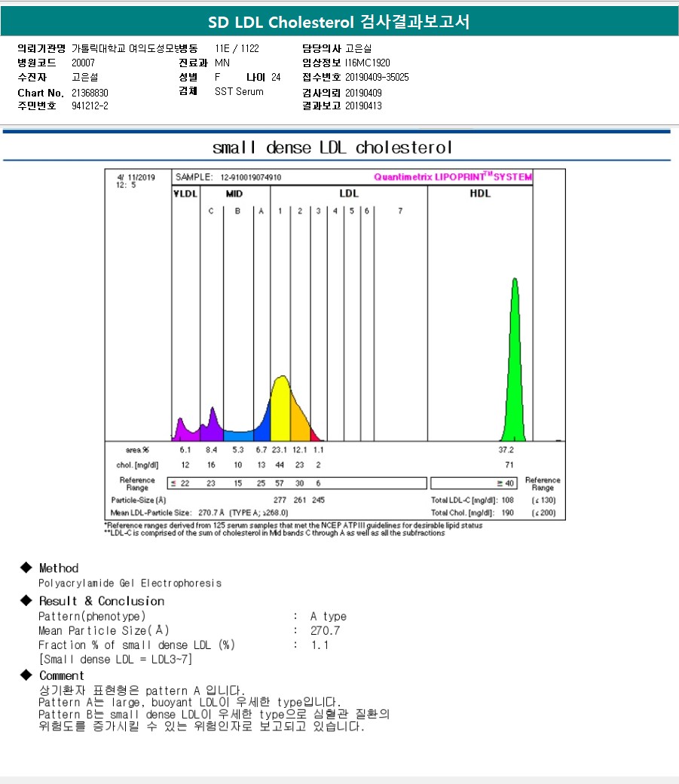Select the 'VLDL' column header
Screen dimensions: 679x784
click(185, 194)
